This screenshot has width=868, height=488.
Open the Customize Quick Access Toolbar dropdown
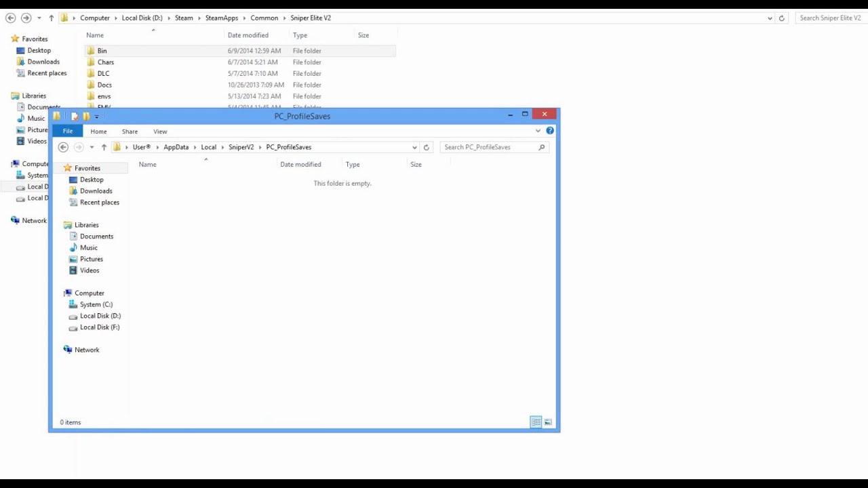(97, 117)
